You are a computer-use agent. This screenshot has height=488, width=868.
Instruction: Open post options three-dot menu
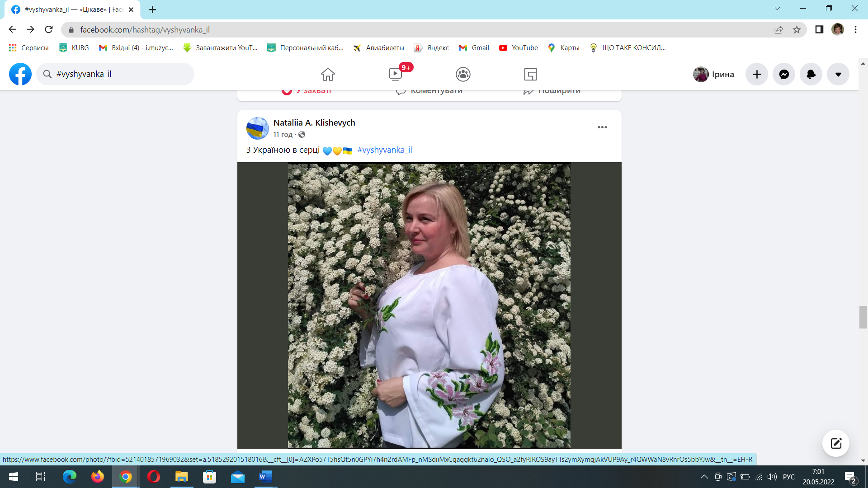point(602,127)
